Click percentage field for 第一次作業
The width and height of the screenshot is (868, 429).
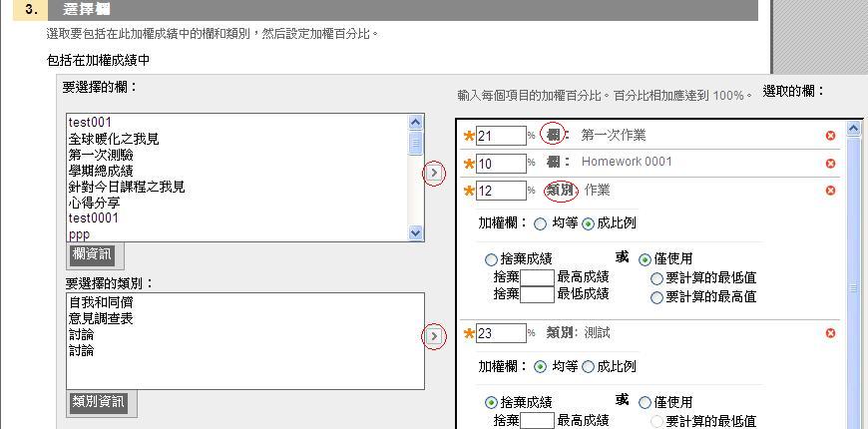tap(500, 136)
